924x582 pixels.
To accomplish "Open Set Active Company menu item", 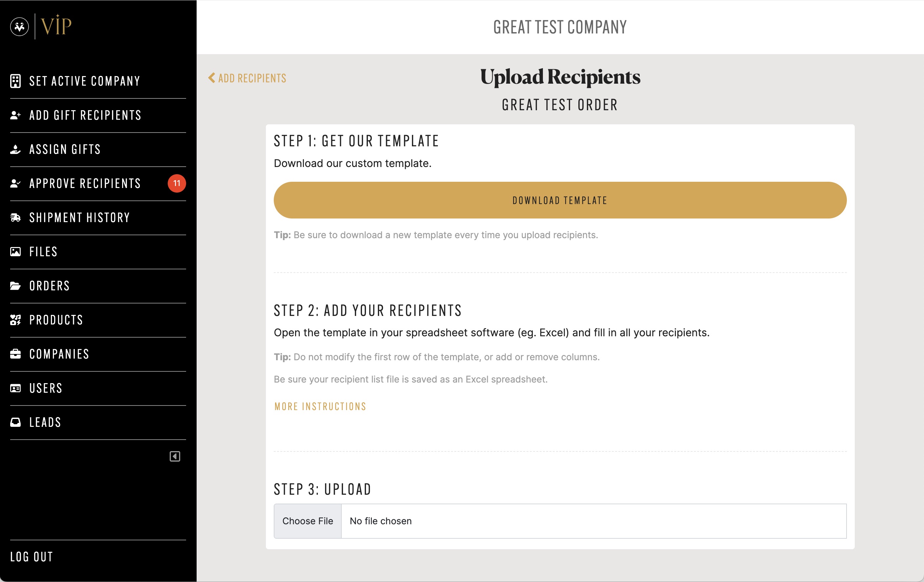I will click(98, 81).
